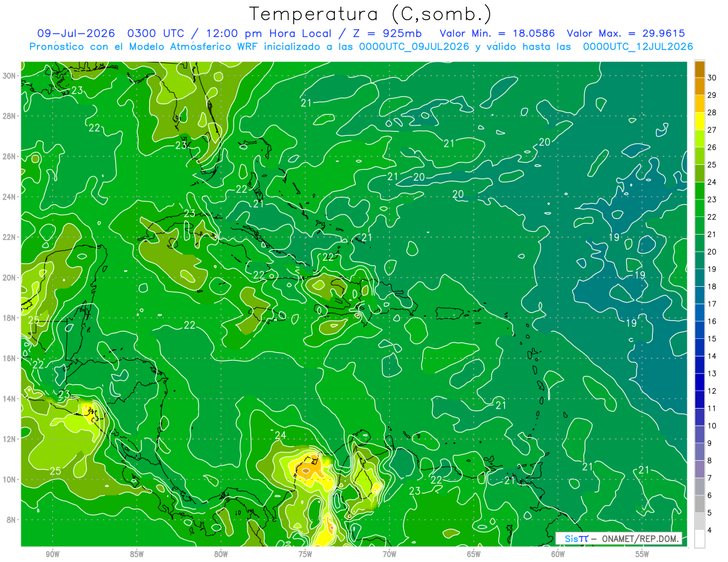The image size is (728, 562).
Task: Click the 75W longitude axis label
Action: click(305, 555)
